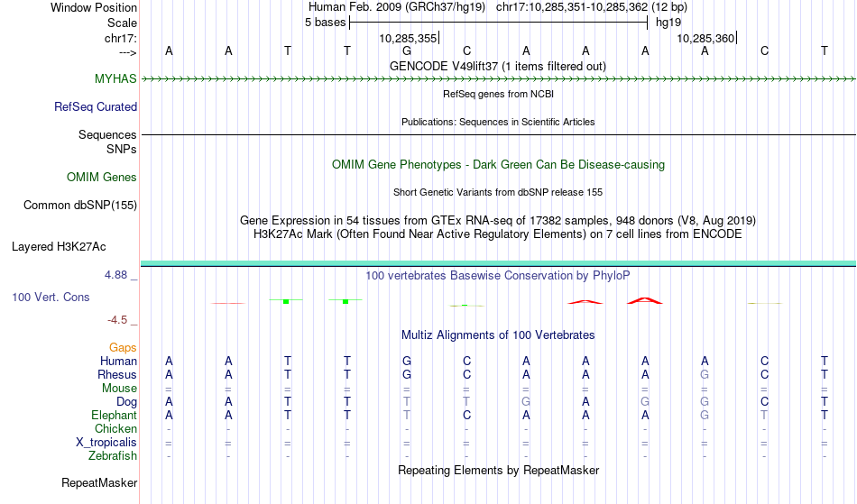The image size is (857, 504).
Task: Open the GENCODE V49lift37 track title
Action: click(x=497, y=66)
